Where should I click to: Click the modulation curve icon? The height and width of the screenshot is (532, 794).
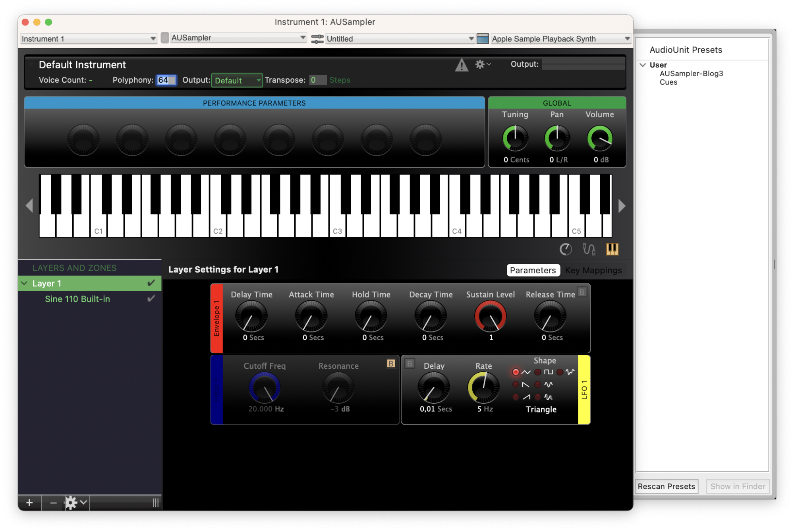[x=589, y=249]
